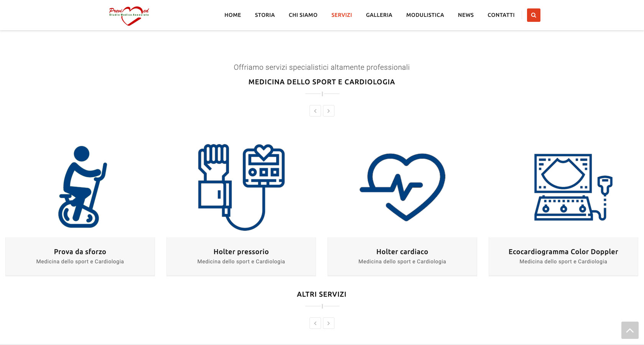
Task: Advance Medicina dello Sport carousel to next
Action: [x=329, y=111]
